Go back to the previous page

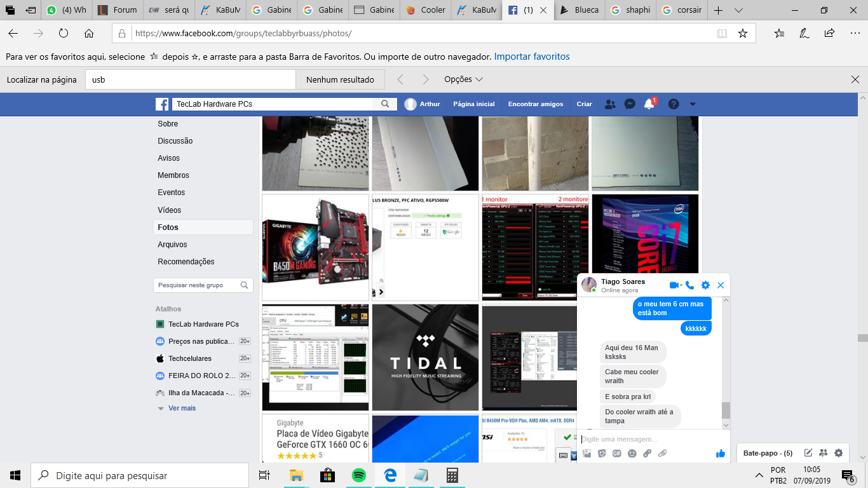click(13, 34)
